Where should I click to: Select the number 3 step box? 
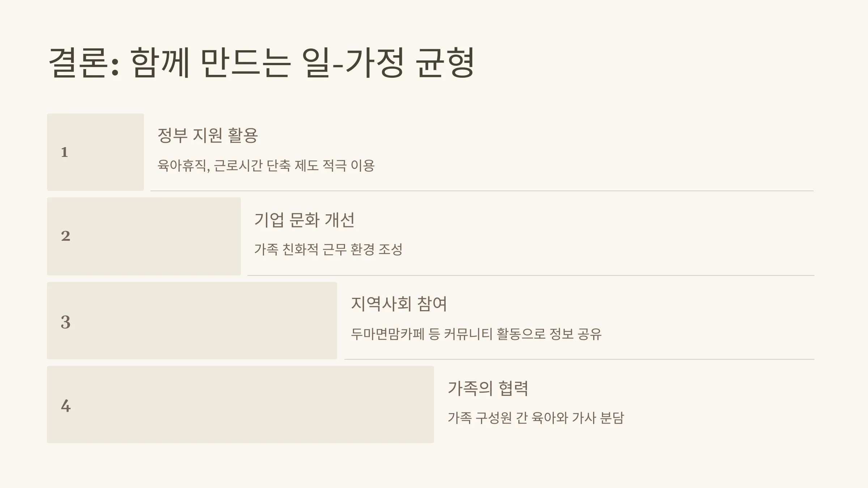(192, 321)
